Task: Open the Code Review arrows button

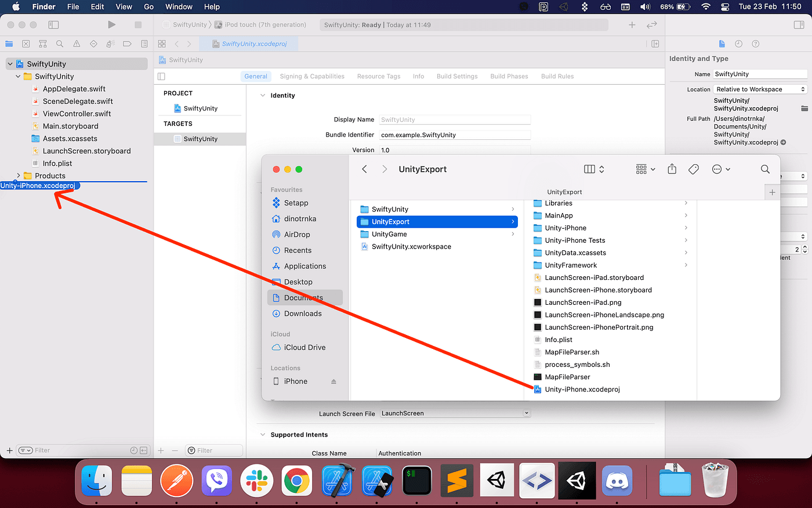Action: [652, 24]
